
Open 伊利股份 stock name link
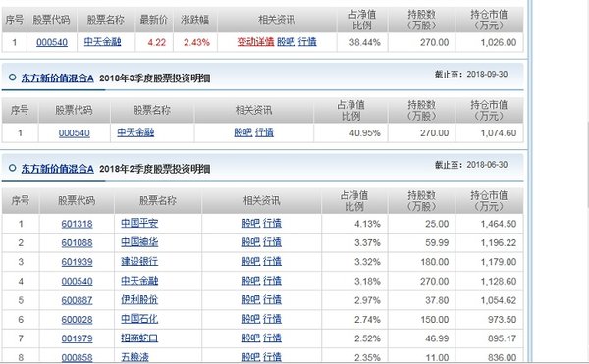(139, 300)
